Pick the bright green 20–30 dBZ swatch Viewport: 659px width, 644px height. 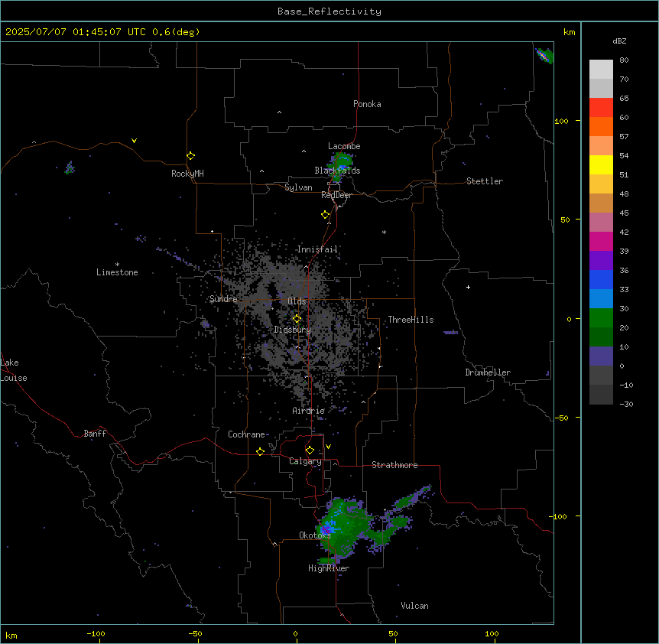601,318
